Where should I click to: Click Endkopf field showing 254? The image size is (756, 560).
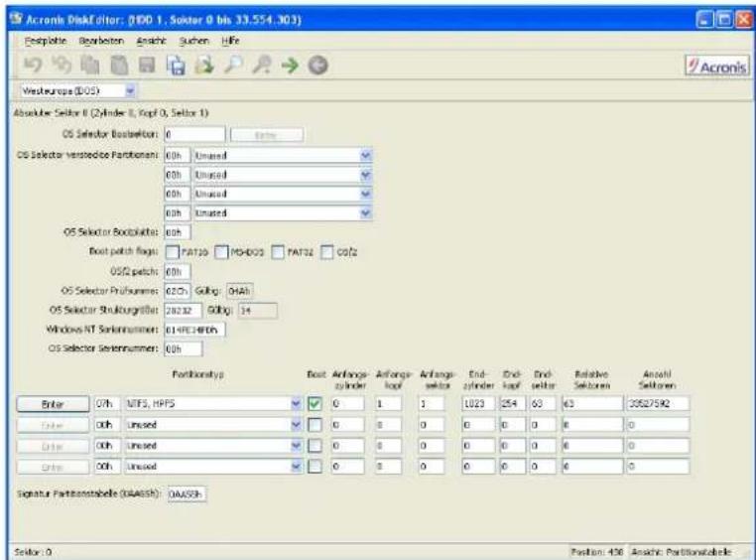(513, 404)
